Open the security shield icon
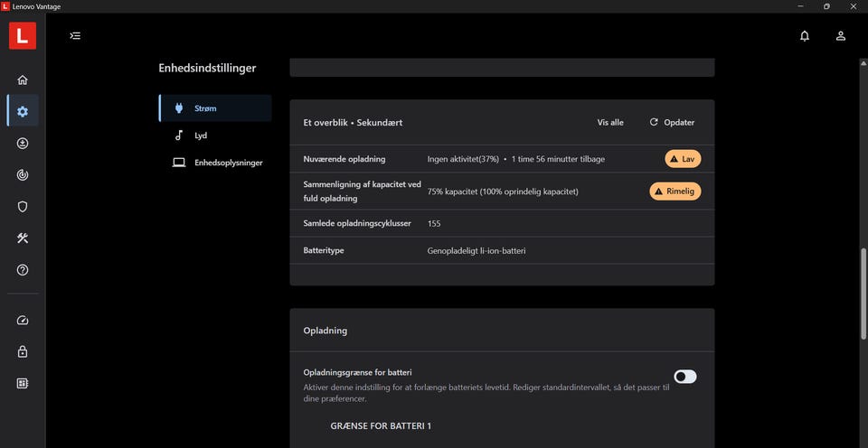The width and height of the screenshot is (868, 448). pos(23,206)
